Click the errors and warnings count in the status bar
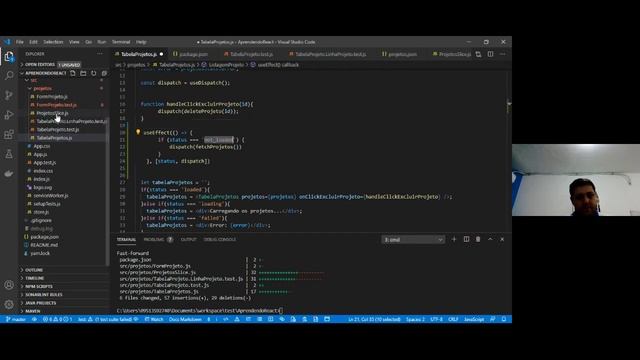This screenshot has width=640, height=360. coord(57,319)
